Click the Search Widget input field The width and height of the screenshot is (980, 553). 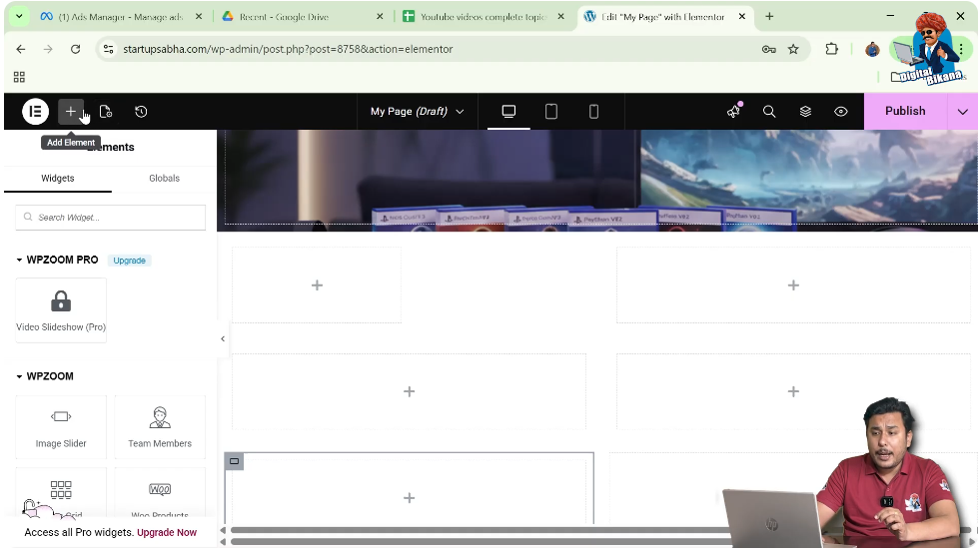(x=111, y=218)
